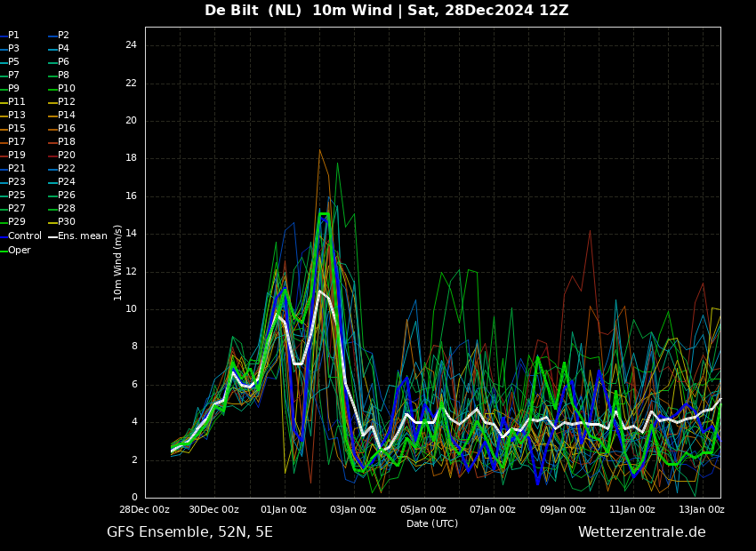This screenshot has width=756, height=551.
Task: Click the 07Jan 00z date tick
Action: click(x=493, y=510)
